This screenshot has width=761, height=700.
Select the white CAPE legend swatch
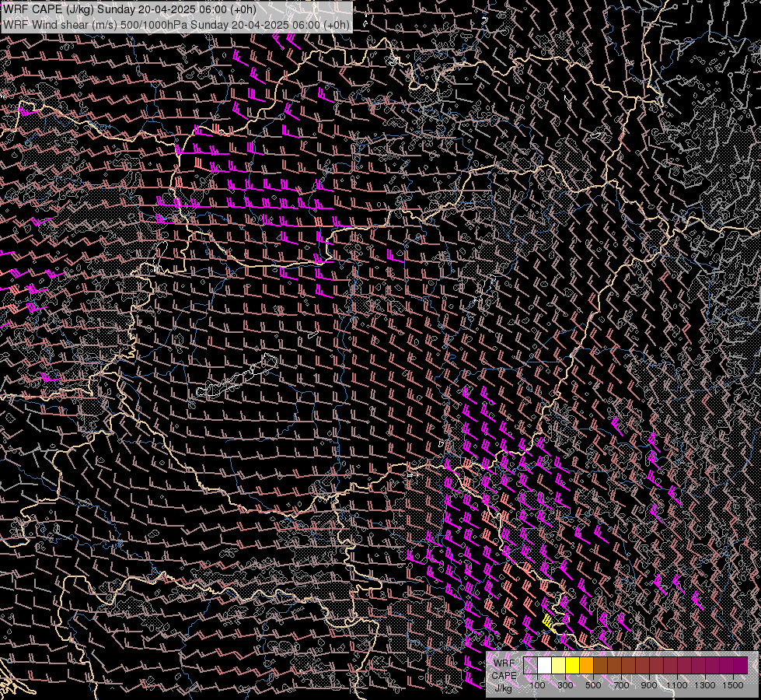tap(545, 666)
